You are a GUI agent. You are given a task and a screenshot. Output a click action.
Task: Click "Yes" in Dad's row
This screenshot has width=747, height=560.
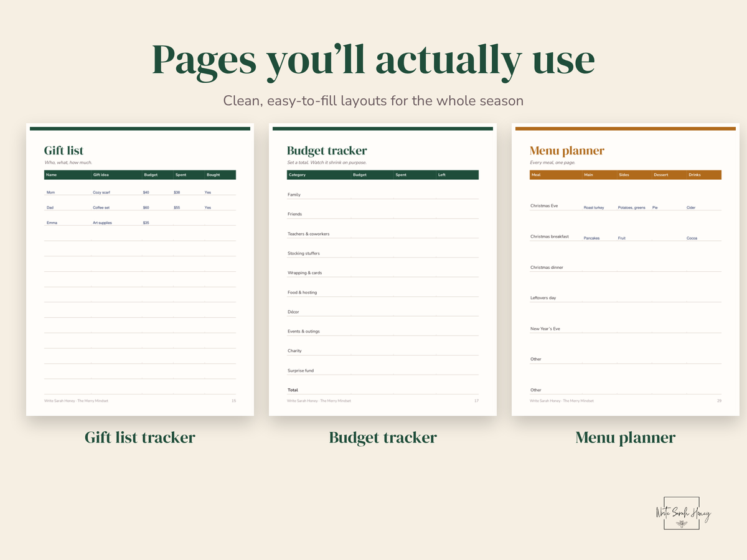point(208,207)
